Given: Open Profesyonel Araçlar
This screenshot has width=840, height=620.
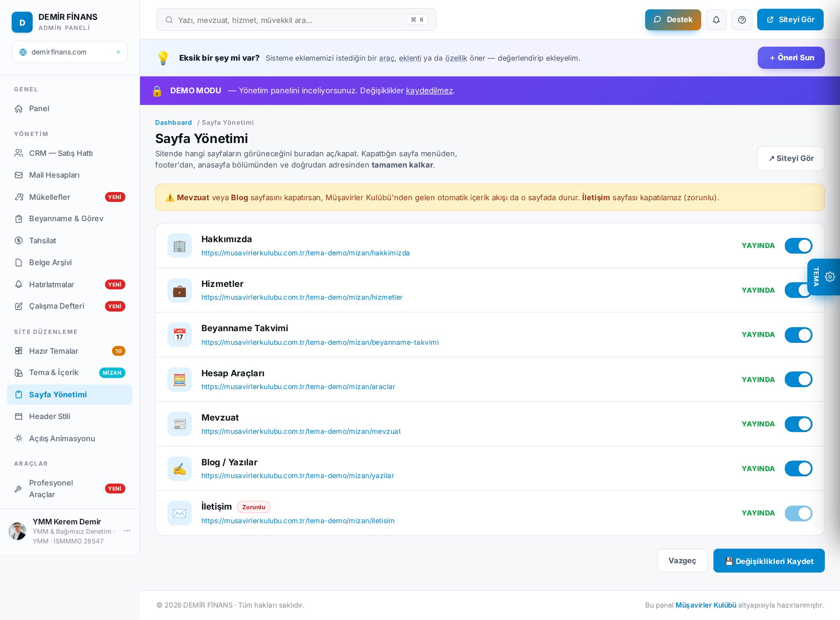Looking at the screenshot, I should [70, 489].
